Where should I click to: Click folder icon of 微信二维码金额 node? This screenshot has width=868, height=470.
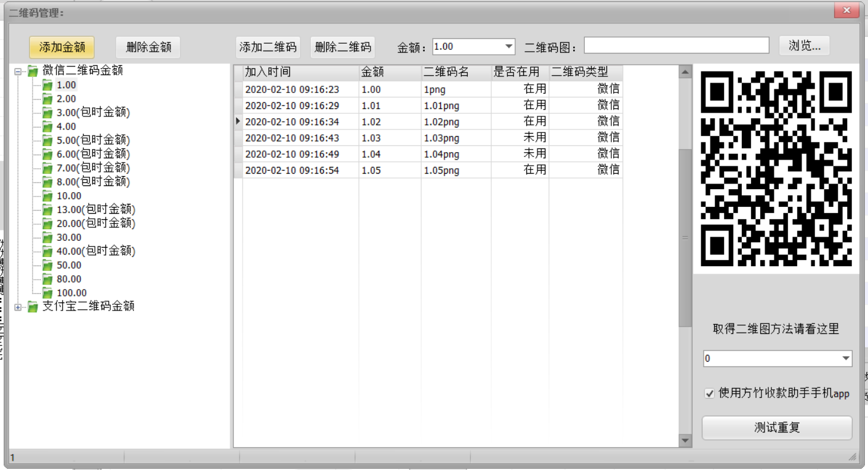[33, 71]
